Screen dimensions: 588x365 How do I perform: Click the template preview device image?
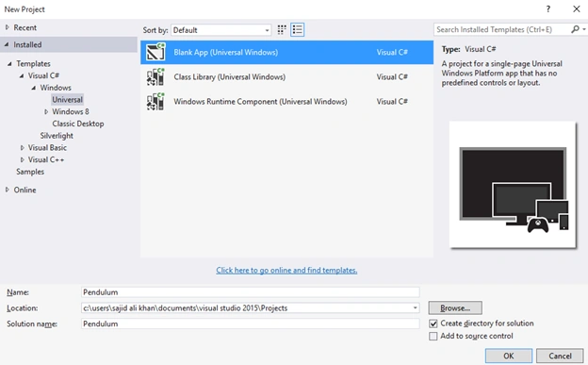[513, 185]
